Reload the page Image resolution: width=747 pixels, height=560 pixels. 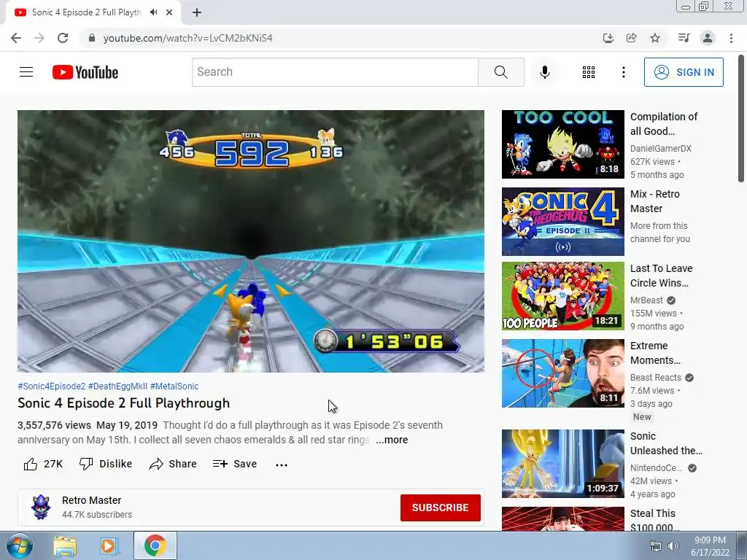(x=63, y=38)
